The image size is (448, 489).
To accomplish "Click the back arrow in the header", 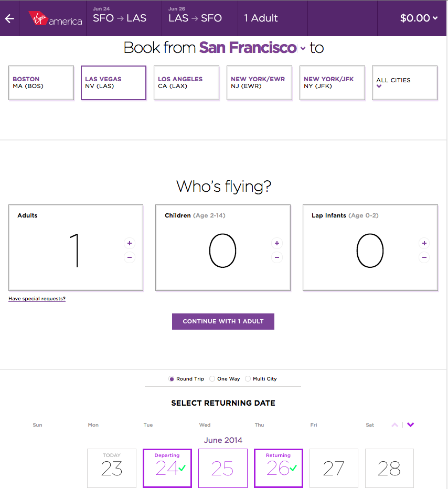I will [9, 19].
